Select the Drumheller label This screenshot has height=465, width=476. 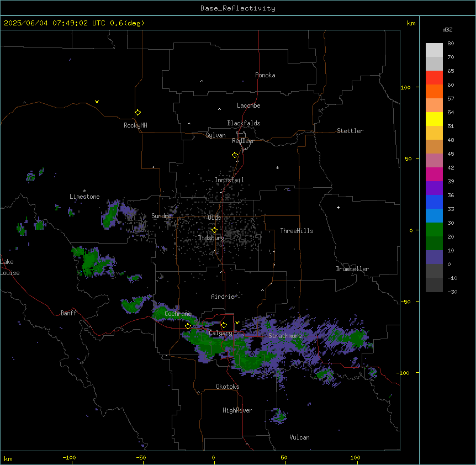pyautogui.click(x=352, y=269)
